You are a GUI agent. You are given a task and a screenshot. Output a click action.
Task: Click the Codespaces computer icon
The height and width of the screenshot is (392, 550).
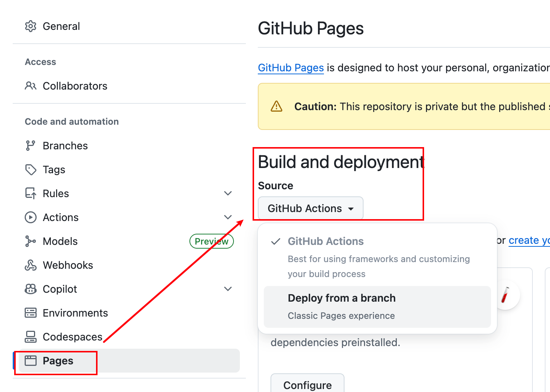31,337
